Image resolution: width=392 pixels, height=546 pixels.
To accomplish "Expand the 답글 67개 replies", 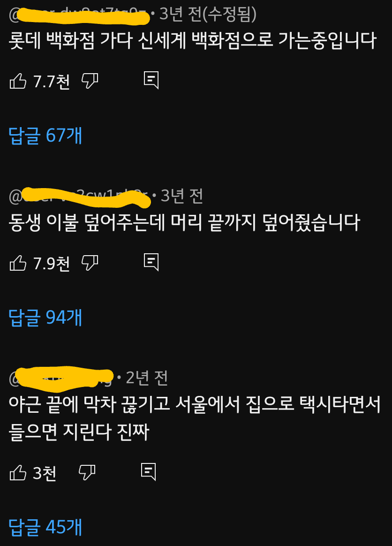I will point(45,136).
